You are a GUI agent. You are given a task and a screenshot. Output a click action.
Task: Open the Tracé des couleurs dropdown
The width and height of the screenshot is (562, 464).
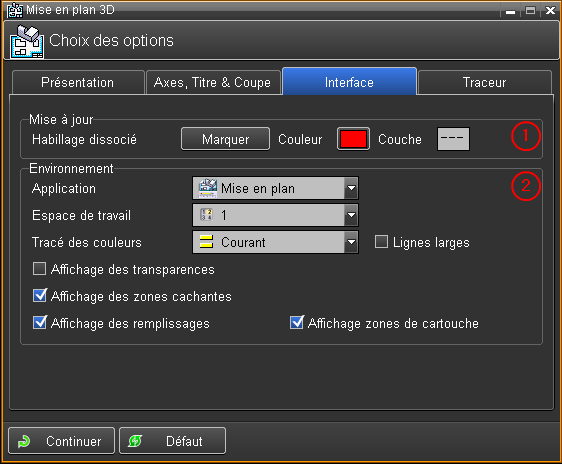[x=351, y=242]
